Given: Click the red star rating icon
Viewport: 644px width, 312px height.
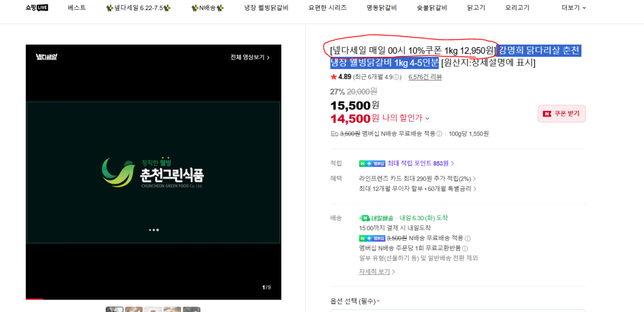Looking at the screenshot, I should pos(334,77).
